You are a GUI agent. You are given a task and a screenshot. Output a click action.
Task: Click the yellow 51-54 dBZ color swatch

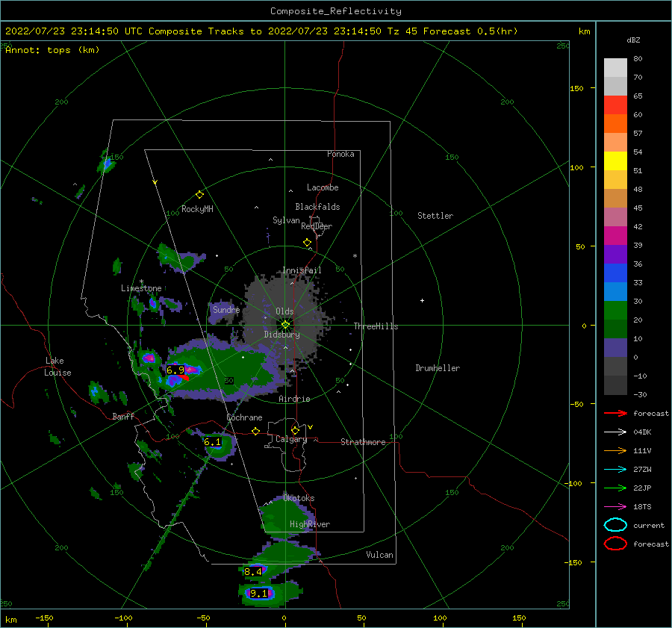pos(615,161)
